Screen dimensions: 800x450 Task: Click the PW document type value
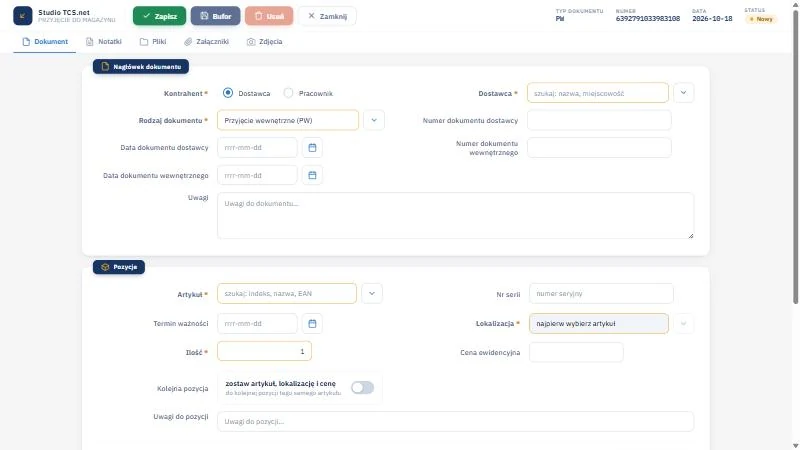pos(560,18)
